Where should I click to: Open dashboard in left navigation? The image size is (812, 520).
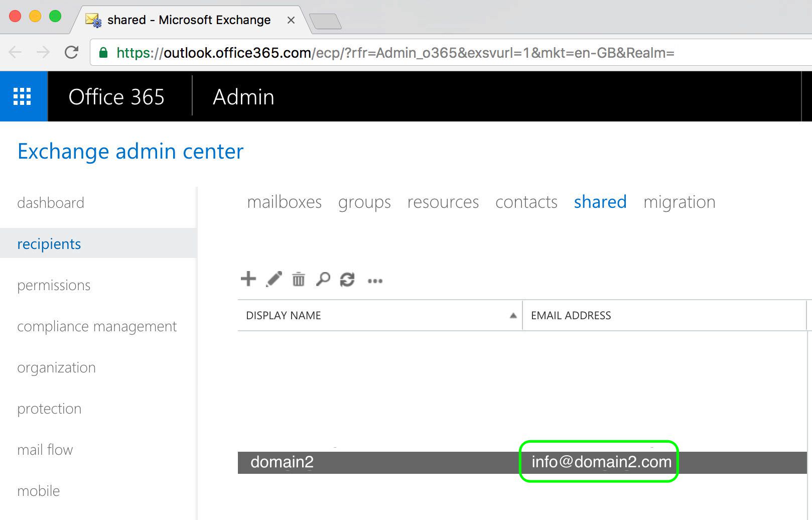click(x=51, y=203)
